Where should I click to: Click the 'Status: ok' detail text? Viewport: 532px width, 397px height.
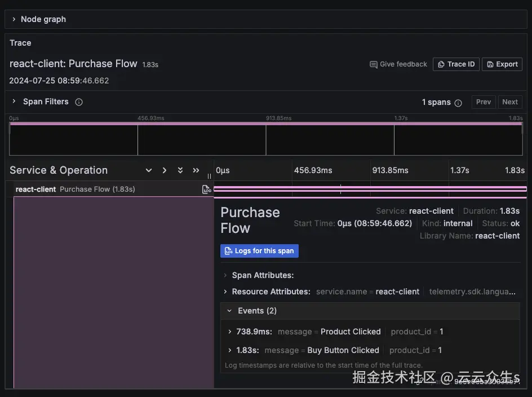[x=501, y=223]
